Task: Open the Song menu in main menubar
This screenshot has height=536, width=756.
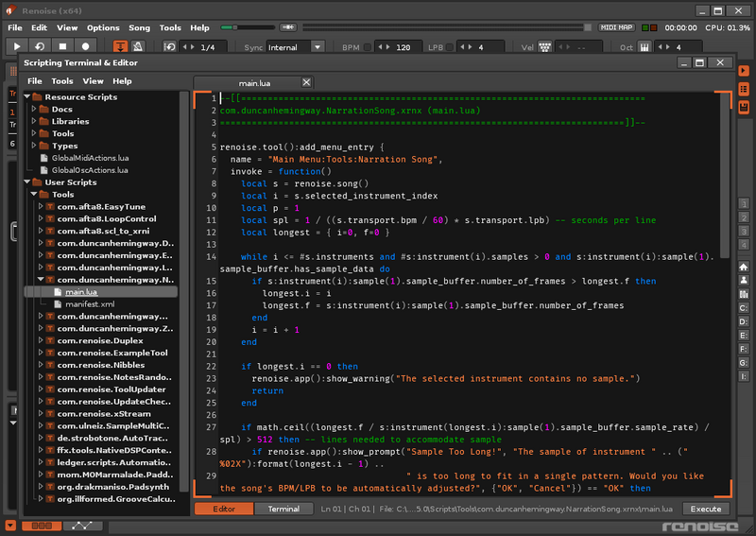Action: point(139,28)
